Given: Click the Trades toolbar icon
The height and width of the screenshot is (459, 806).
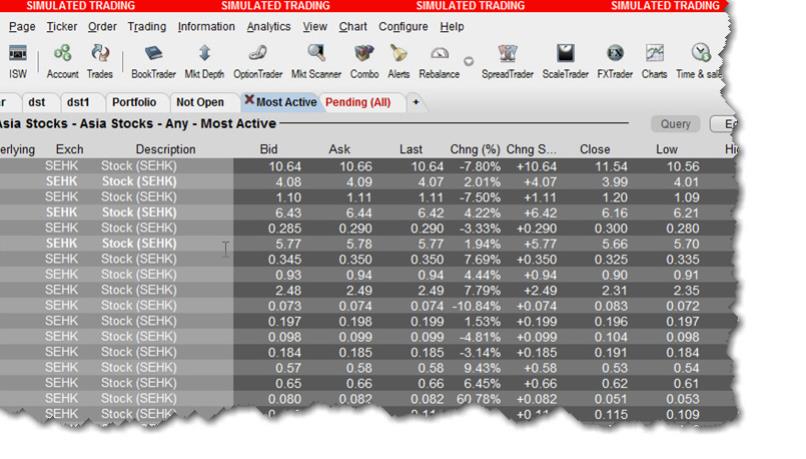Looking at the screenshot, I should (100, 59).
